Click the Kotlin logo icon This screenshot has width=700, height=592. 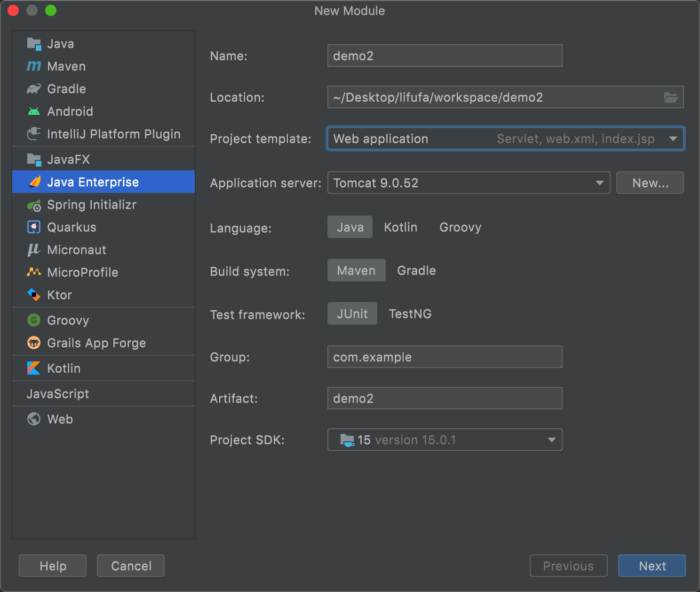[34, 368]
